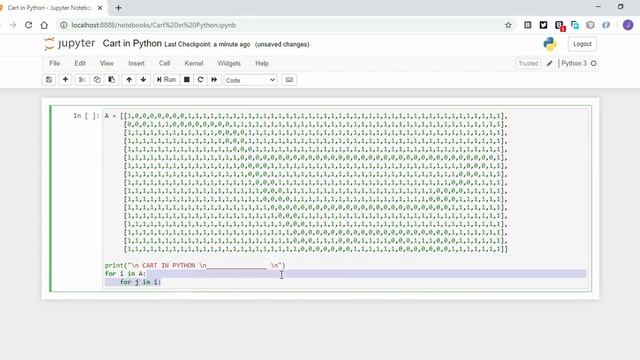Click the browser home button

(x=44, y=25)
